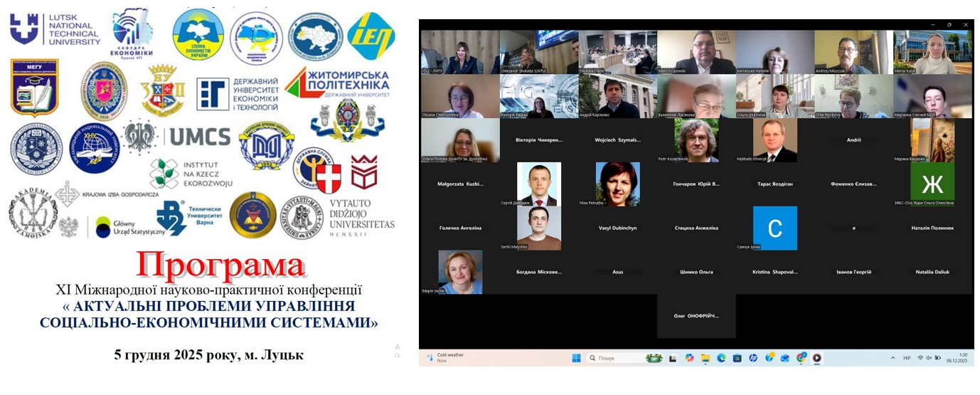Screen dimensions: 980x395
Task: Select Олег ОНОФРІЙЧ... participant tile
Action: tap(696, 316)
